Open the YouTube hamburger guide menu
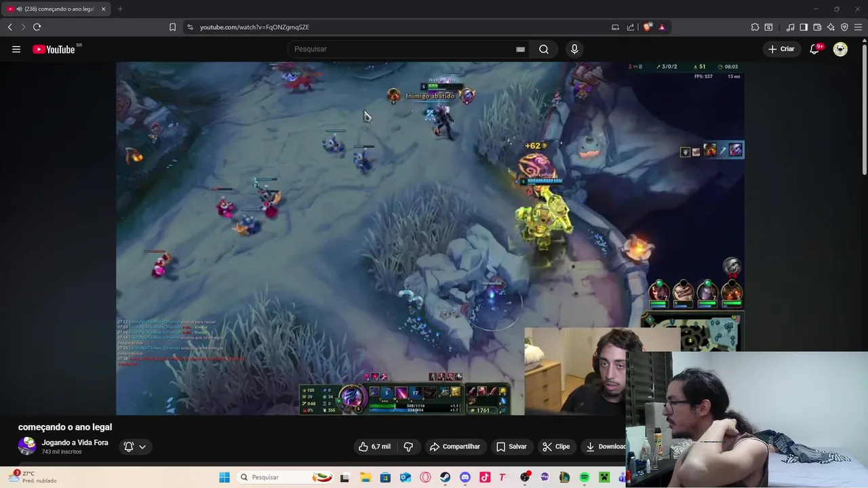The height and width of the screenshot is (488, 868). pyautogui.click(x=16, y=49)
